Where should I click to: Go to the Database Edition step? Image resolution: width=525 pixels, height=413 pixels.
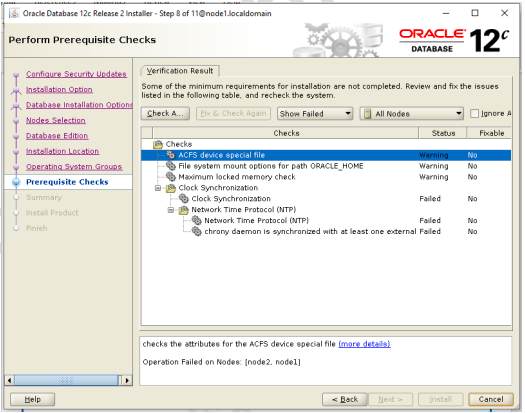[x=57, y=136]
